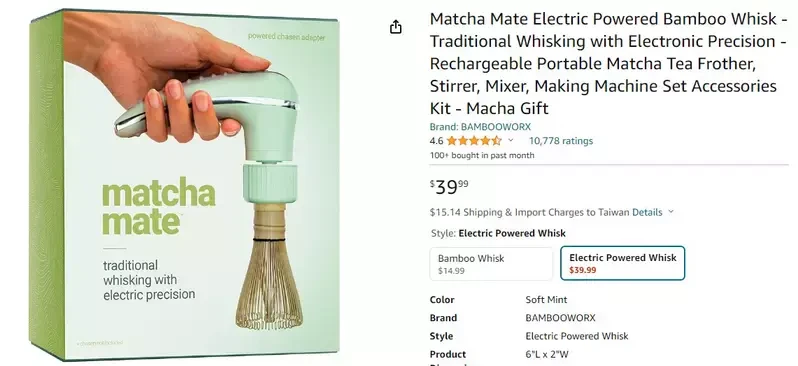Click the 100+ bought in past month text
The width and height of the screenshot is (798, 366).
[482, 155]
